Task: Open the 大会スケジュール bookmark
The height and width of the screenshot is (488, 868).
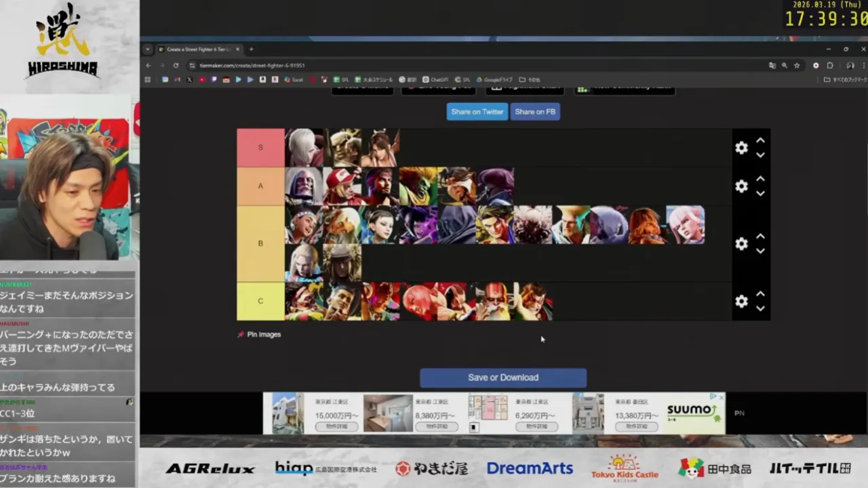Action: coord(374,80)
